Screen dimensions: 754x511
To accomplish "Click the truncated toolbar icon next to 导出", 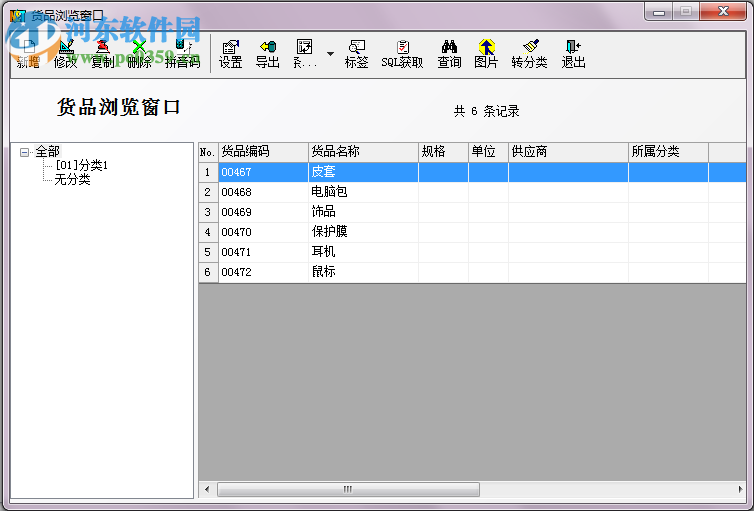I will point(305,53).
